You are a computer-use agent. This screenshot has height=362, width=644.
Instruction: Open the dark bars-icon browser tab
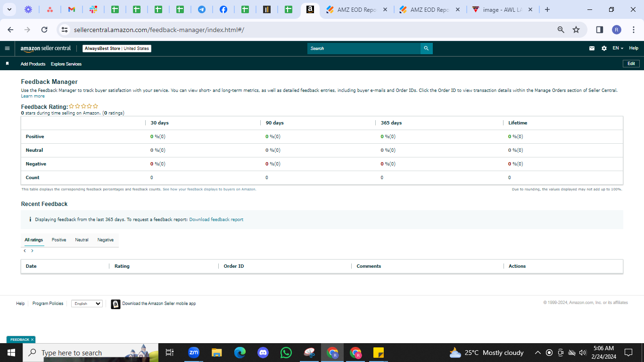click(x=267, y=9)
